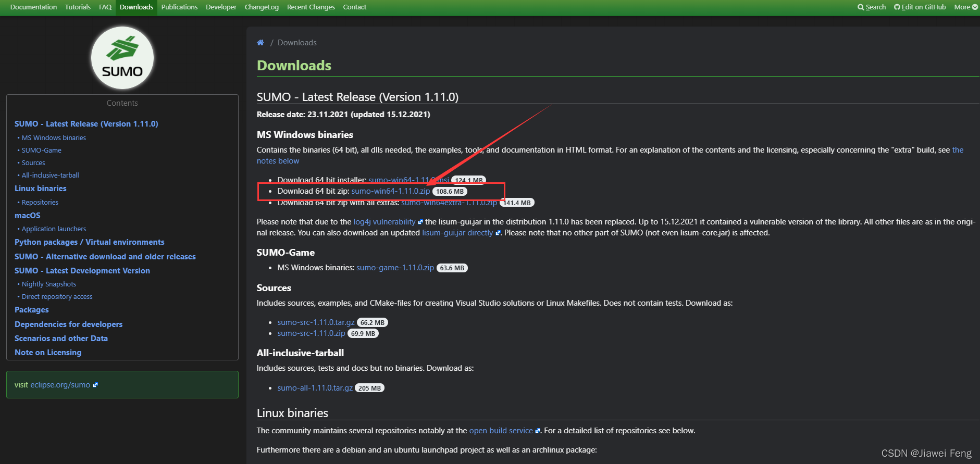
Task: Jump to Repositories in contents
Action: 40,203
